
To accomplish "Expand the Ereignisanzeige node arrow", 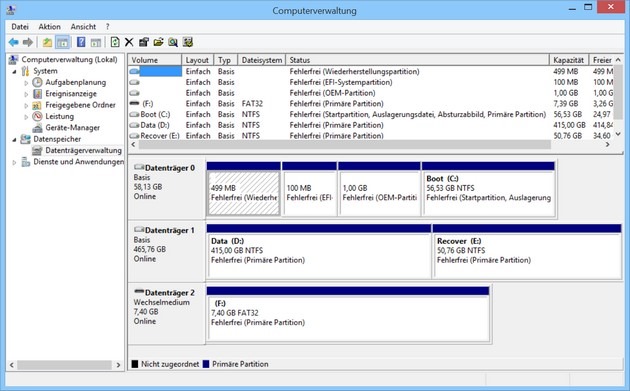I will [26, 94].
